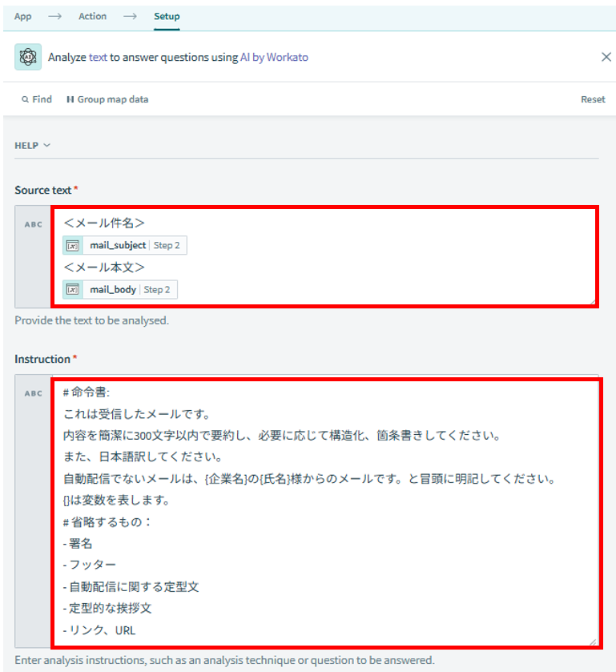Screen dimensions: 616x672
Task: Open the 'AI by Workato' link
Action: click(x=274, y=57)
